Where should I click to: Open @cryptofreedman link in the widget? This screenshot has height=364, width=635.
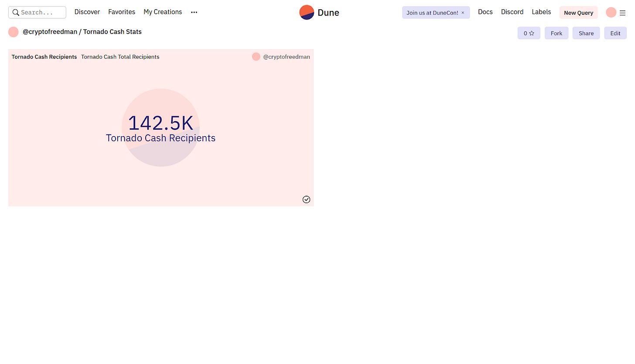(x=287, y=57)
